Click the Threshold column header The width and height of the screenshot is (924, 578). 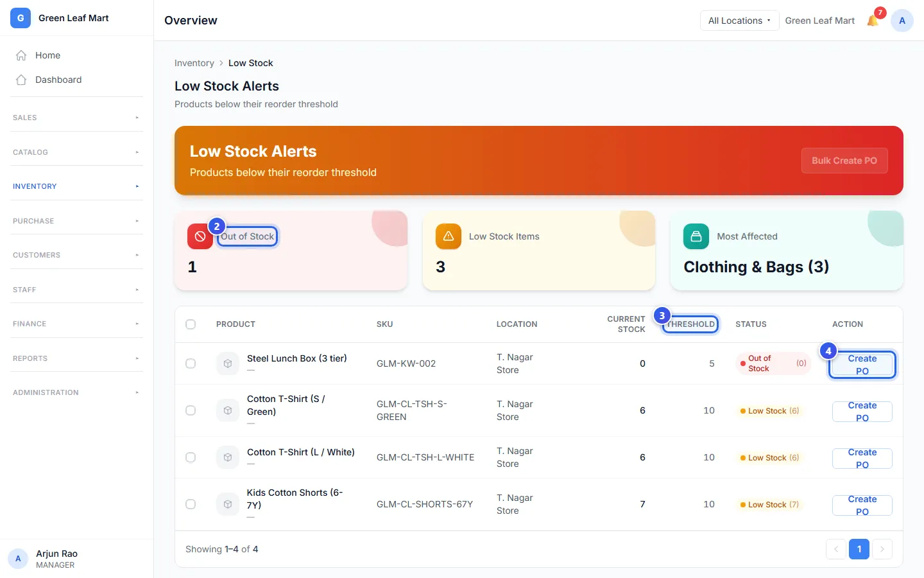[x=690, y=324]
